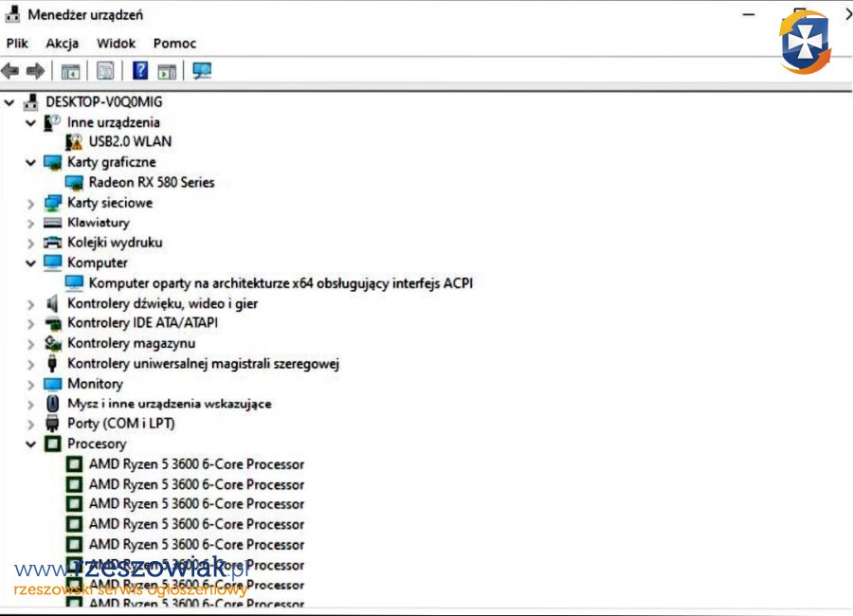Open the Widok menu
Screen dimensions: 853x616
tap(116, 43)
